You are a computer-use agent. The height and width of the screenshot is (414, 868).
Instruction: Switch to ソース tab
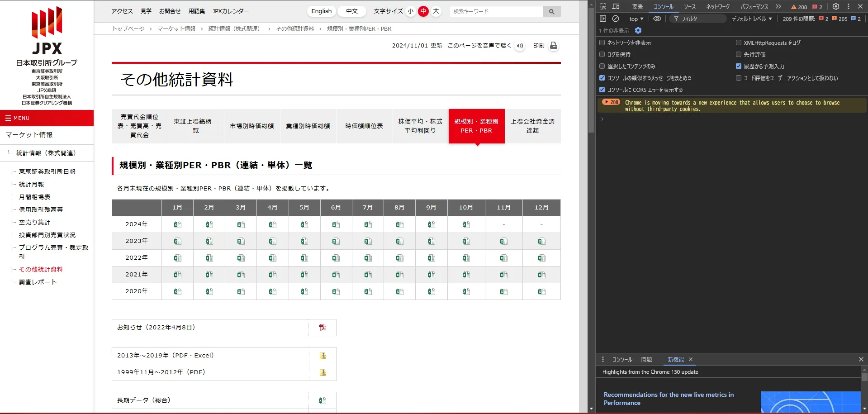pos(690,6)
